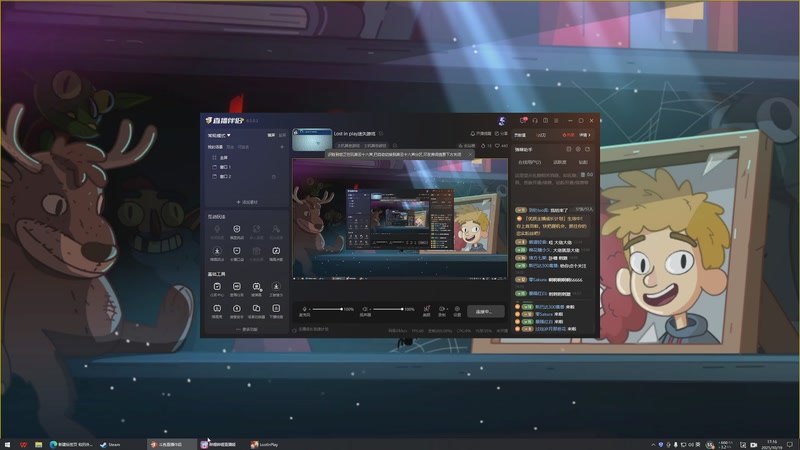This screenshot has height=450, width=800.
Task: Open the circled download-star icon in 互动玩法
Action: click(217, 253)
